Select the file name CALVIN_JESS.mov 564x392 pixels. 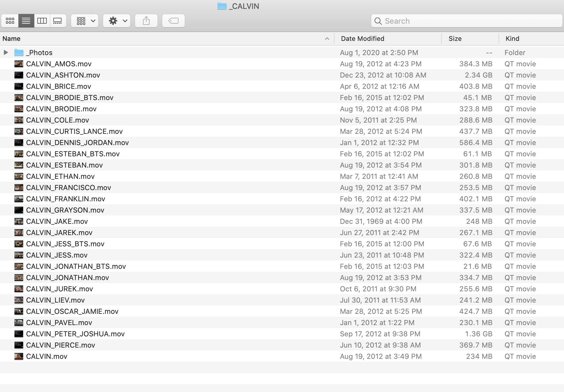[x=57, y=255]
